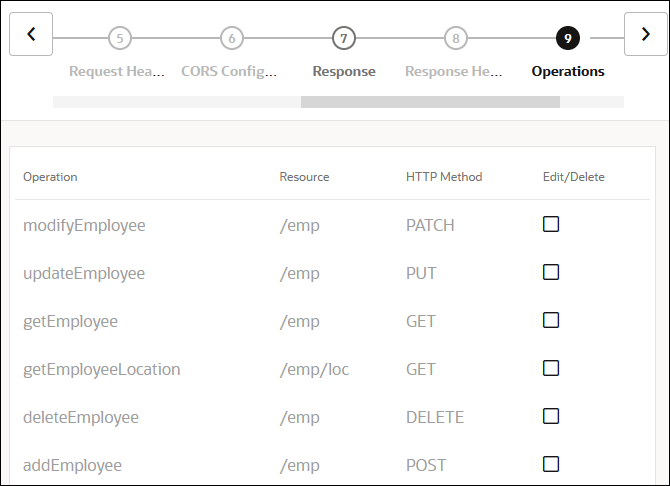670x486 pixels.
Task: Check the getEmployee edit/delete checkbox
Action: (551, 320)
